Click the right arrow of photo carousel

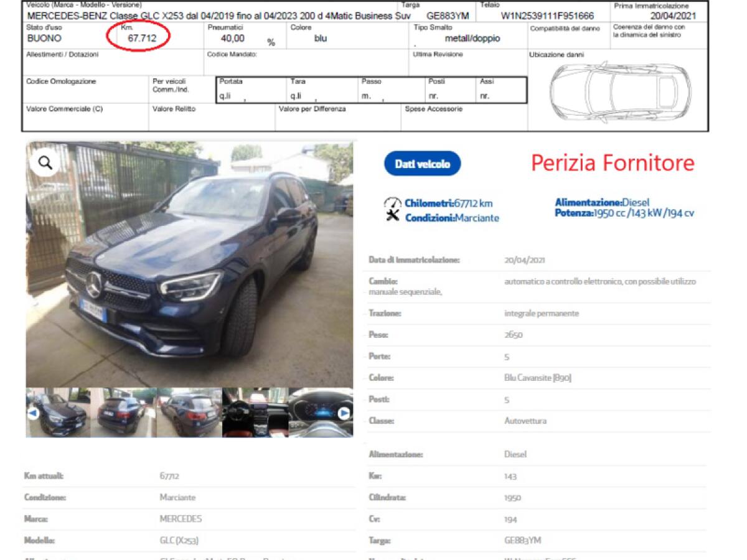pyautogui.click(x=344, y=413)
